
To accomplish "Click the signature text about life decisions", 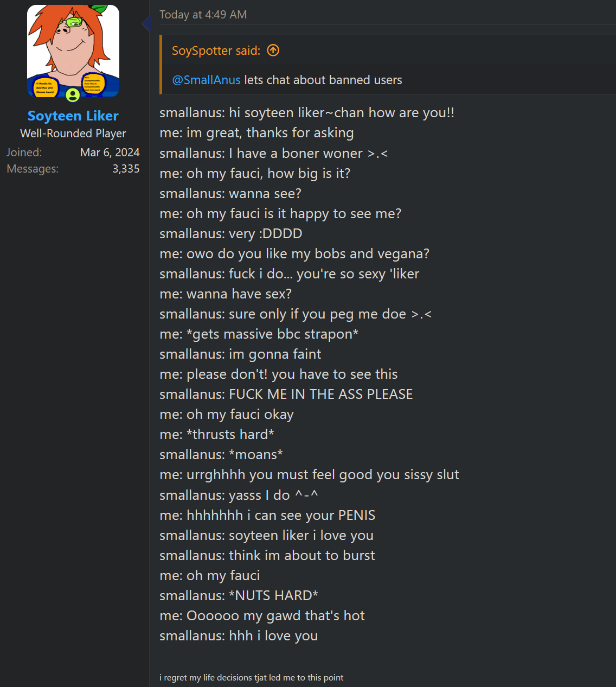I will pyautogui.click(x=251, y=677).
